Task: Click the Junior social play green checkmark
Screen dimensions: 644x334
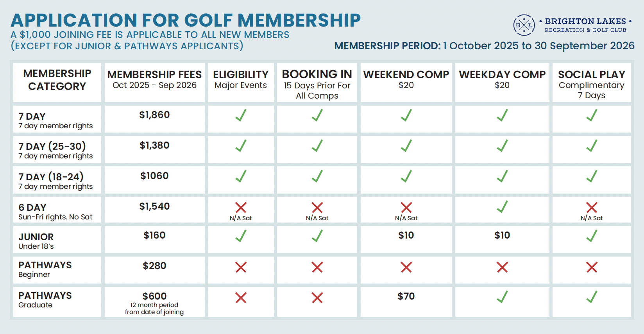Action: click(x=592, y=236)
